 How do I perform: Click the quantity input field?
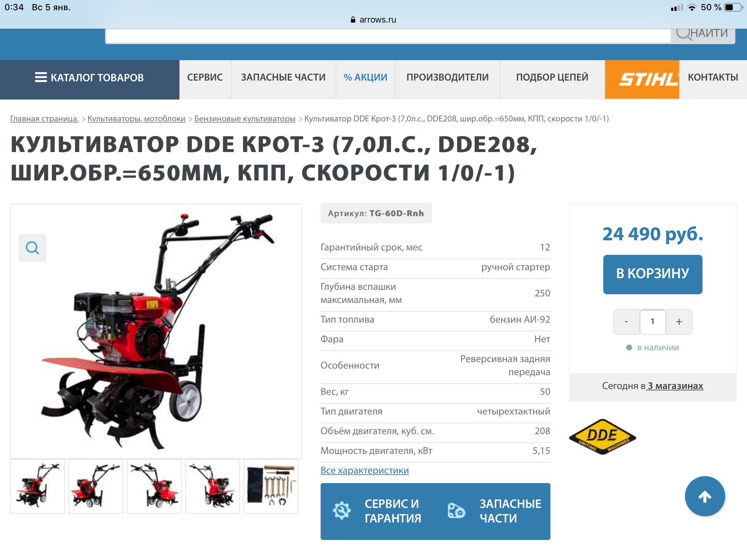click(653, 322)
